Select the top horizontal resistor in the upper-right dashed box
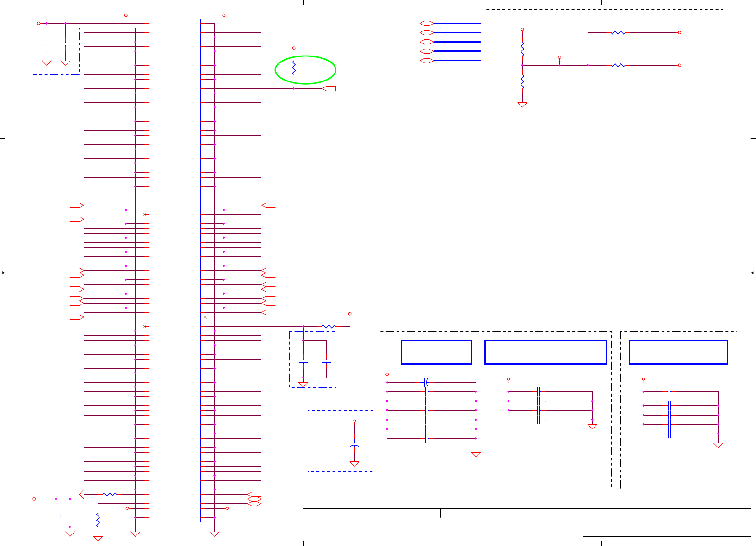756x546 pixels. pyautogui.click(x=618, y=33)
